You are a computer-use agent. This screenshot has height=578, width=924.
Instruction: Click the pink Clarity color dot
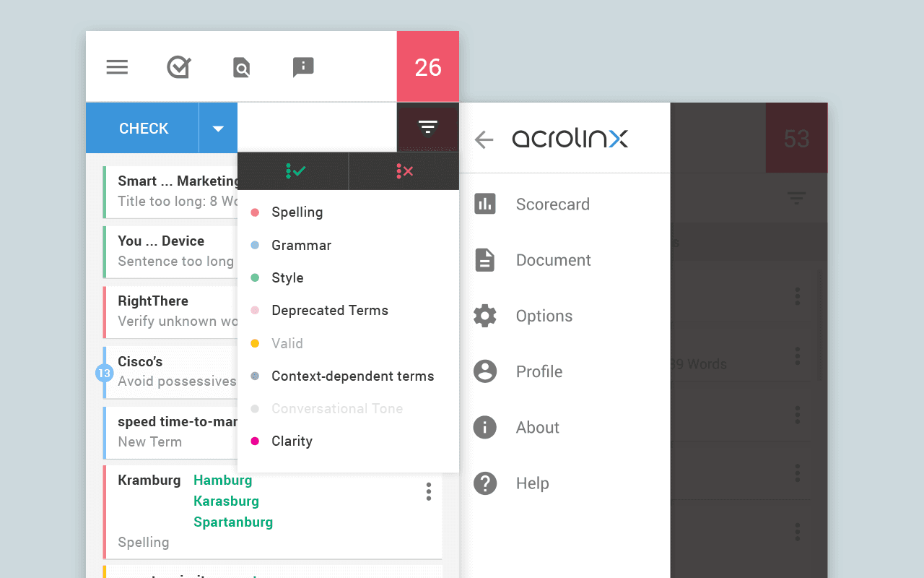(256, 441)
